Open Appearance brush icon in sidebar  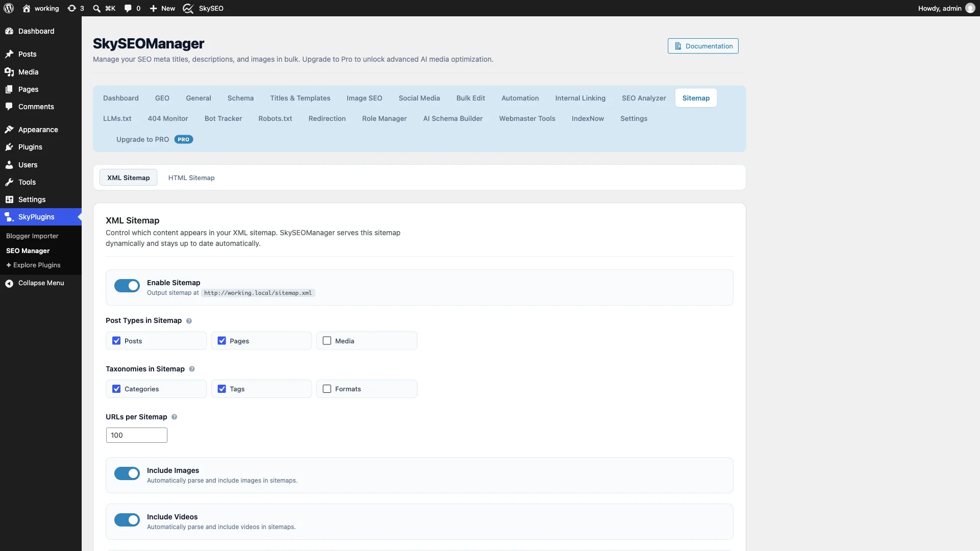[x=9, y=130]
